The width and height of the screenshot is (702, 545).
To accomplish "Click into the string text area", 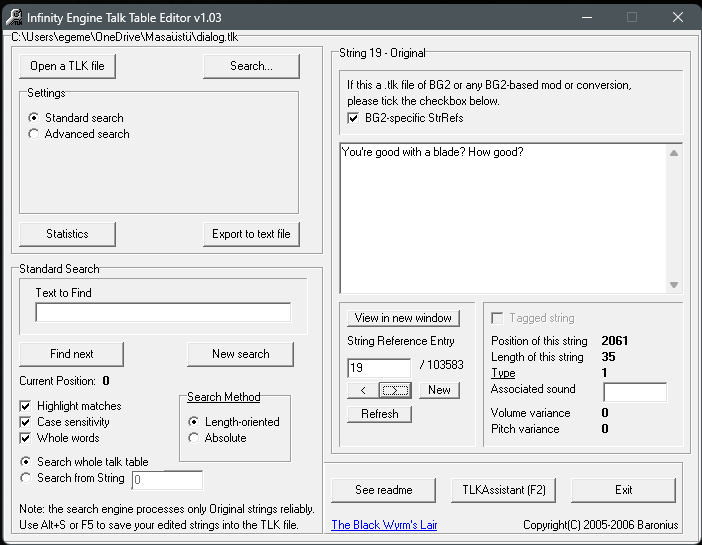I will [504, 219].
